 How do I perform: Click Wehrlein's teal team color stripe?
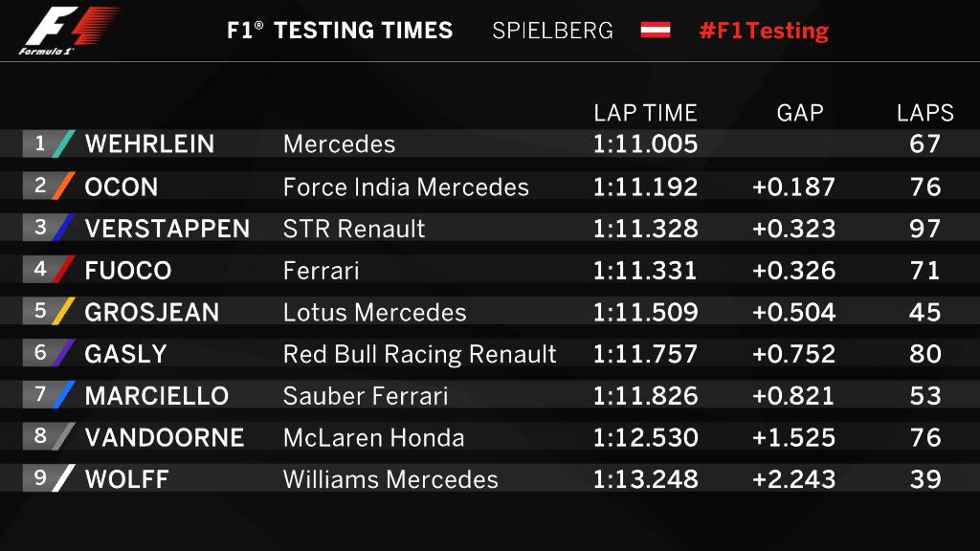point(63,143)
